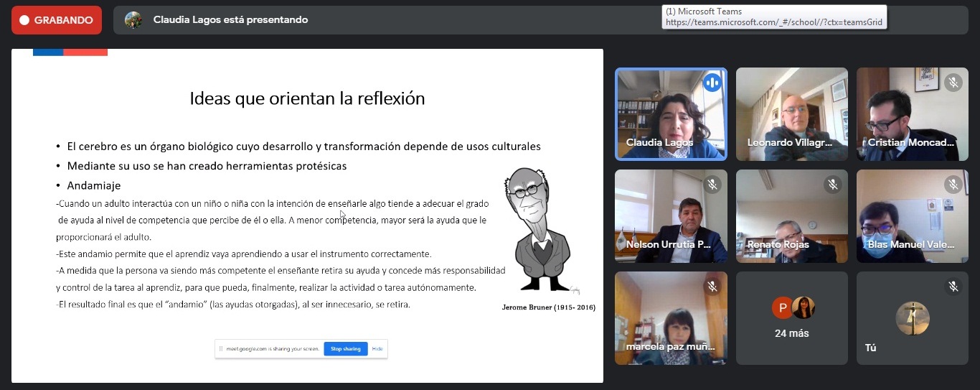The image size is (980, 390).
Task: Click muted mic icon on Renato Rojas' tile
Action: pos(832,185)
